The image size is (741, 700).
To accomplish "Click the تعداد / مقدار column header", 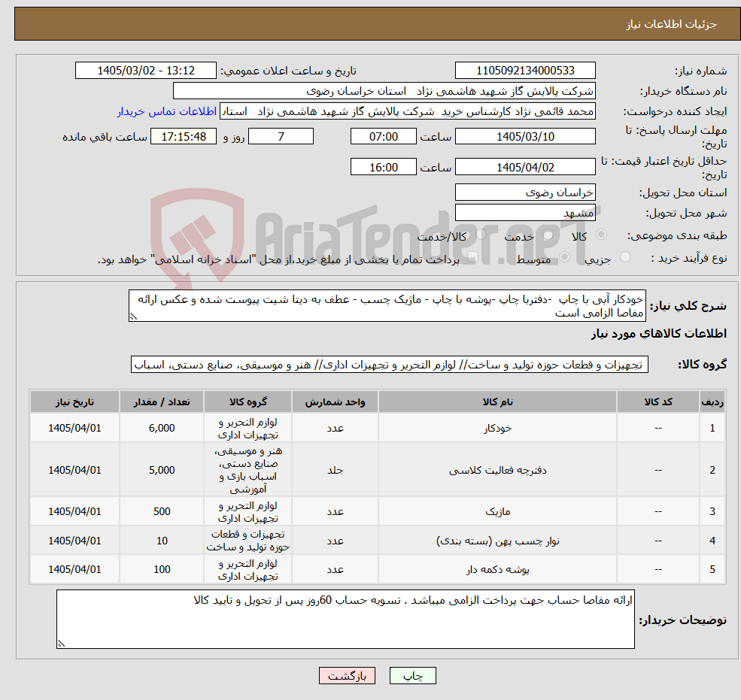I will coord(162,402).
